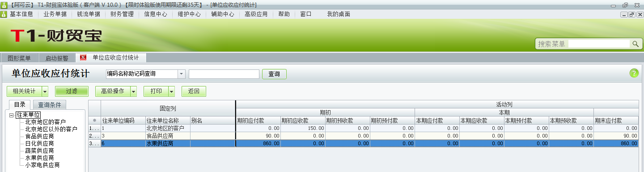Click the 过滤 button
This screenshot has height=172, width=644.
click(x=72, y=91)
